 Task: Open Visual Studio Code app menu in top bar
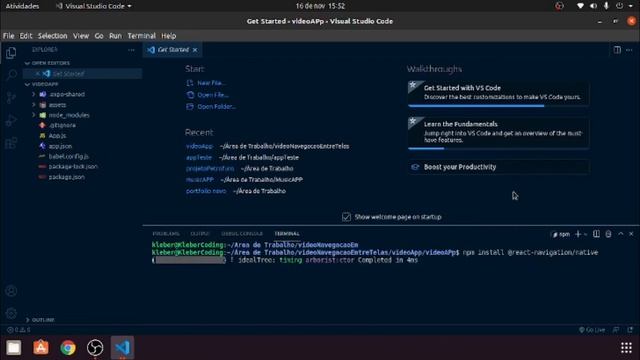click(94, 6)
